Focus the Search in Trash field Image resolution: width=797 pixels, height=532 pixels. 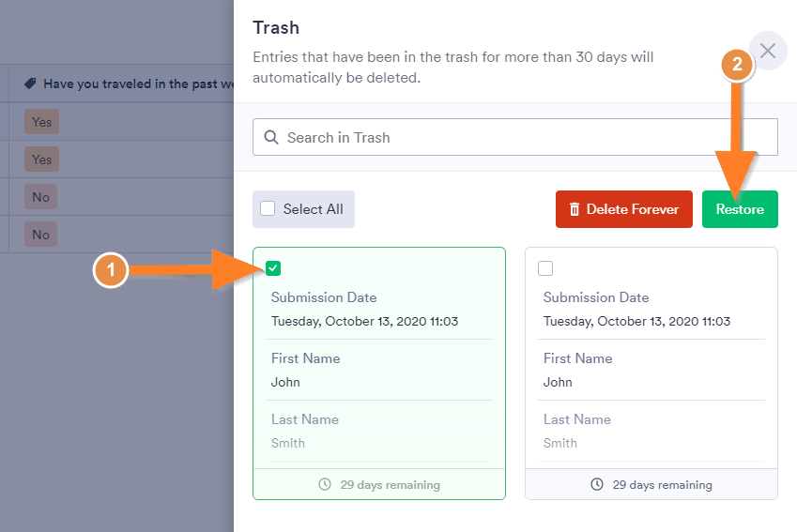point(526,137)
